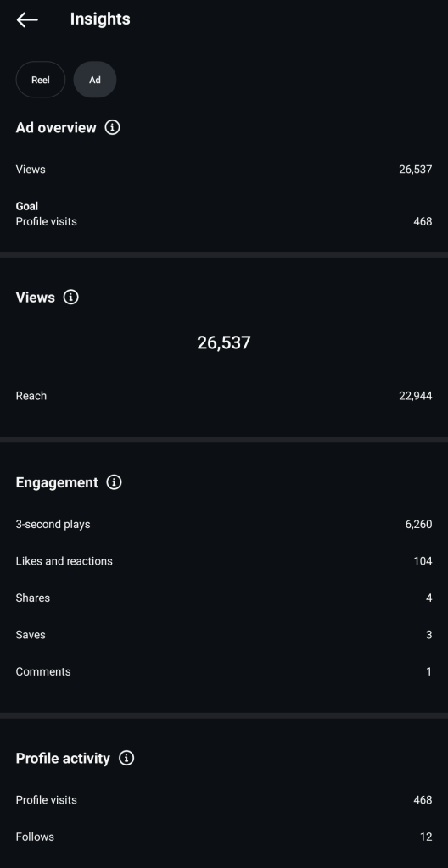This screenshot has width=448, height=868.
Task: Tap the Goal Profile visits row
Action: (x=224, y=214)
